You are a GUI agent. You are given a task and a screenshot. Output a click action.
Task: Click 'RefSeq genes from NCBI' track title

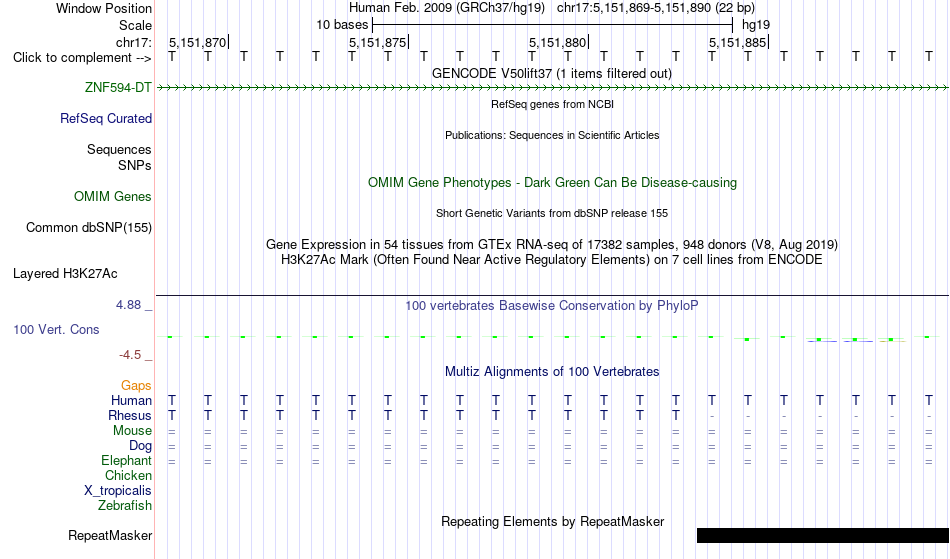[x=553, y=104]
